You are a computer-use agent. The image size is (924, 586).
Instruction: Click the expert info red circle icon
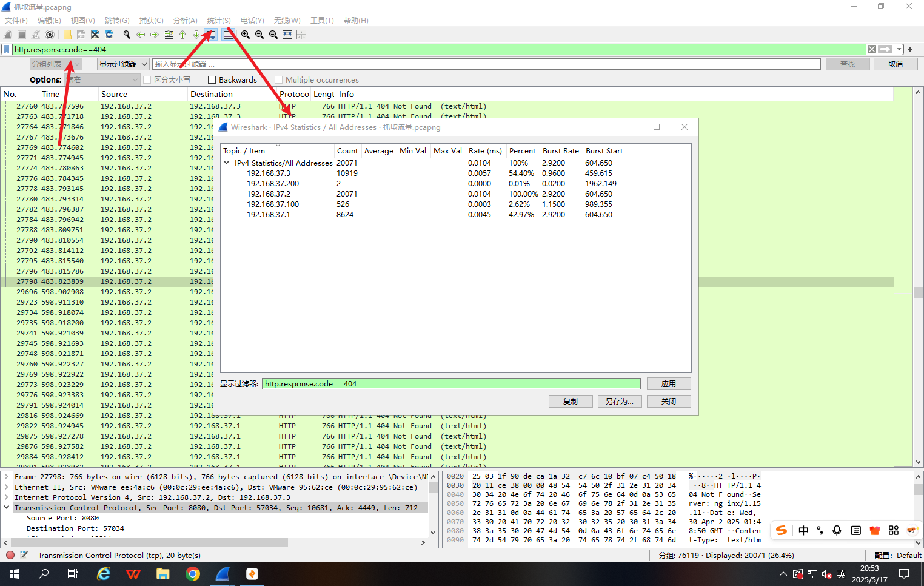pos(10,555)
